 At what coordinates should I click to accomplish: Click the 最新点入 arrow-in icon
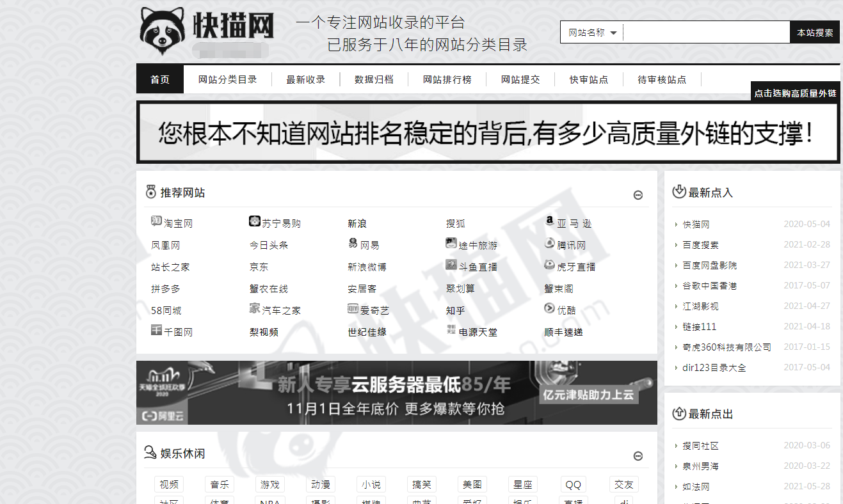679,191
